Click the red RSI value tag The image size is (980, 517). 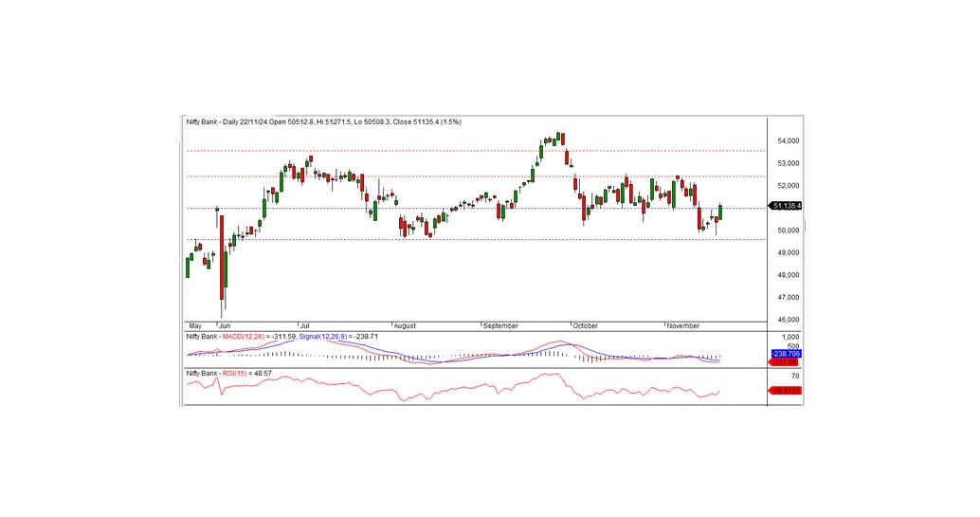(x=785, y=391)
